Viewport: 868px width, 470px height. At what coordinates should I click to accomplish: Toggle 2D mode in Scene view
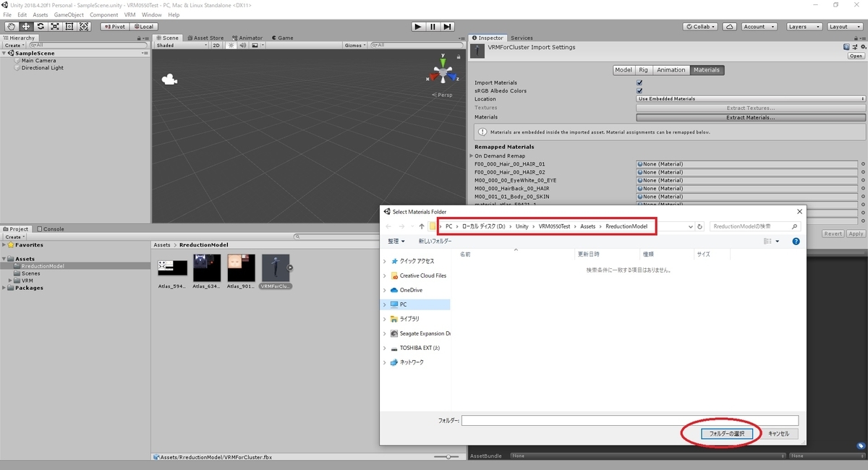216,46
